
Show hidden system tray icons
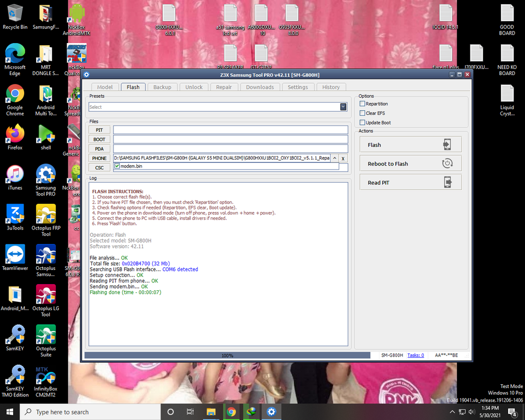pos(452,412)
